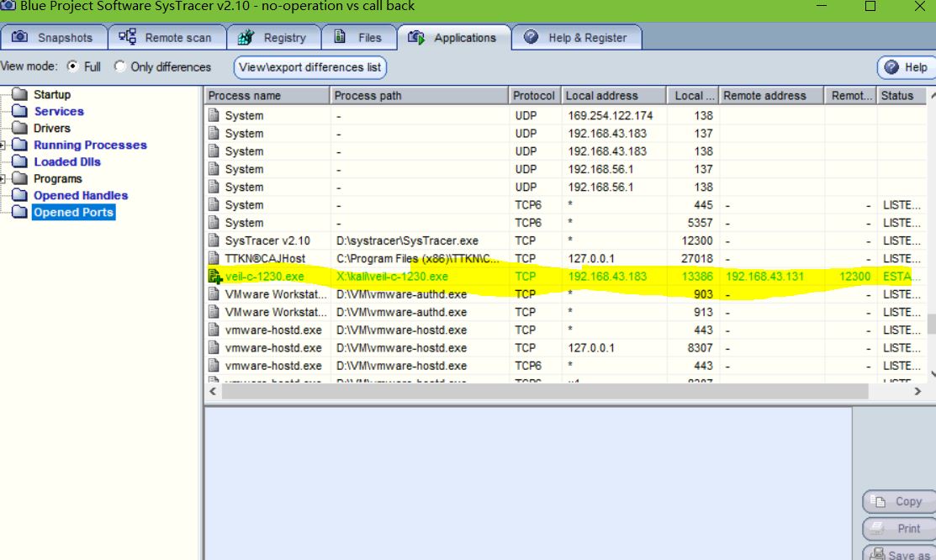Switch to the Remote scan tab
The image size is (936, 560).
coord(167,37)
